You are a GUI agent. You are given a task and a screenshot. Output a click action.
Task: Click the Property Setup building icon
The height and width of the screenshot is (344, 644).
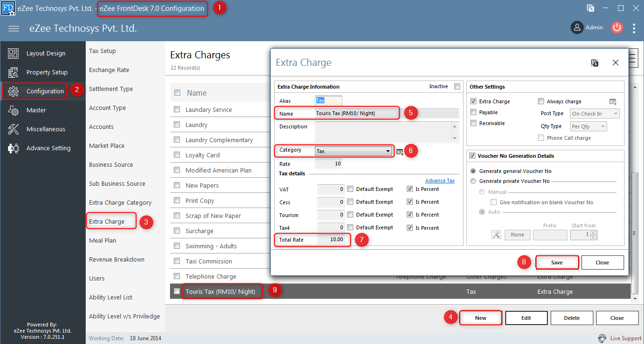[13, 72]
